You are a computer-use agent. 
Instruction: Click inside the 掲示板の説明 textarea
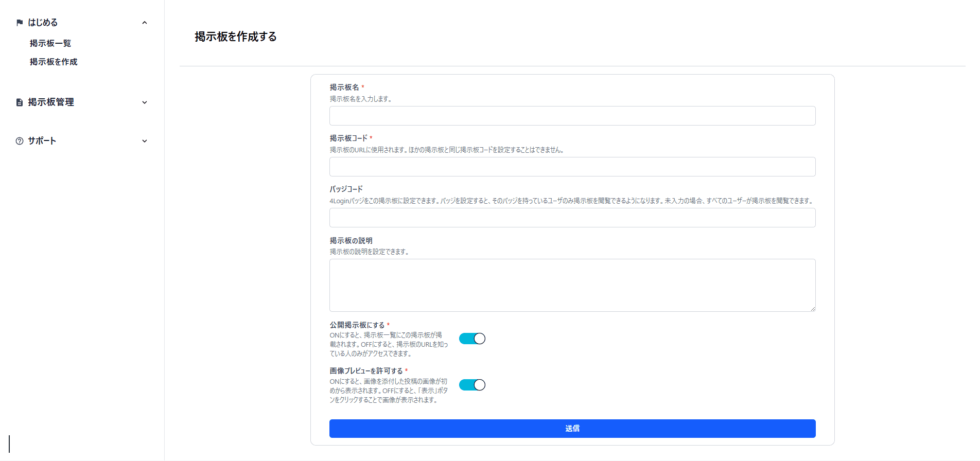tap(572, 285)
